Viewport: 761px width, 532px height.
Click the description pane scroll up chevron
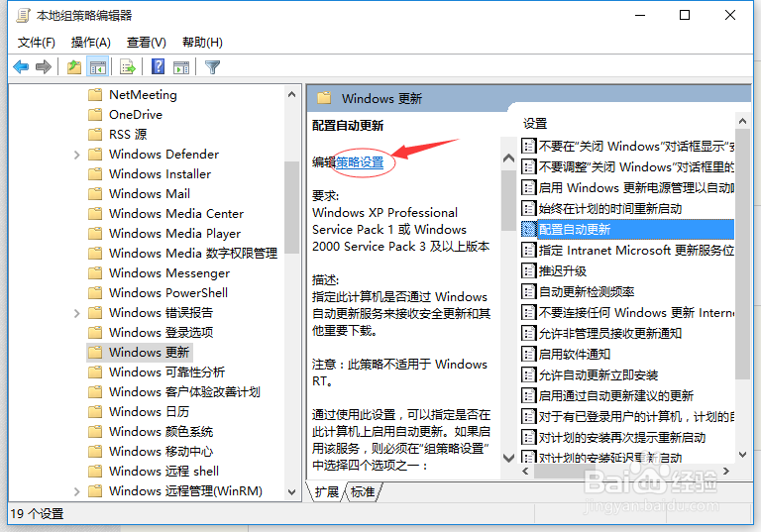click(508, 158)
